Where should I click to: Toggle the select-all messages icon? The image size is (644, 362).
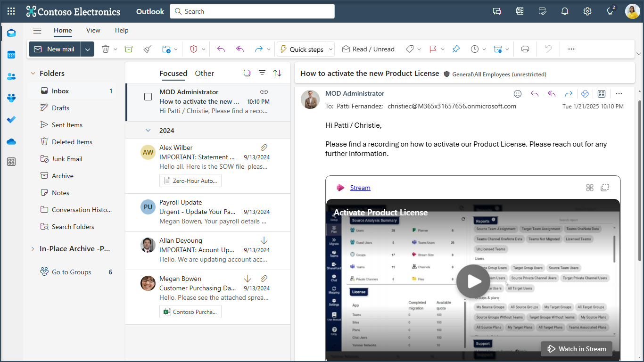247,73
